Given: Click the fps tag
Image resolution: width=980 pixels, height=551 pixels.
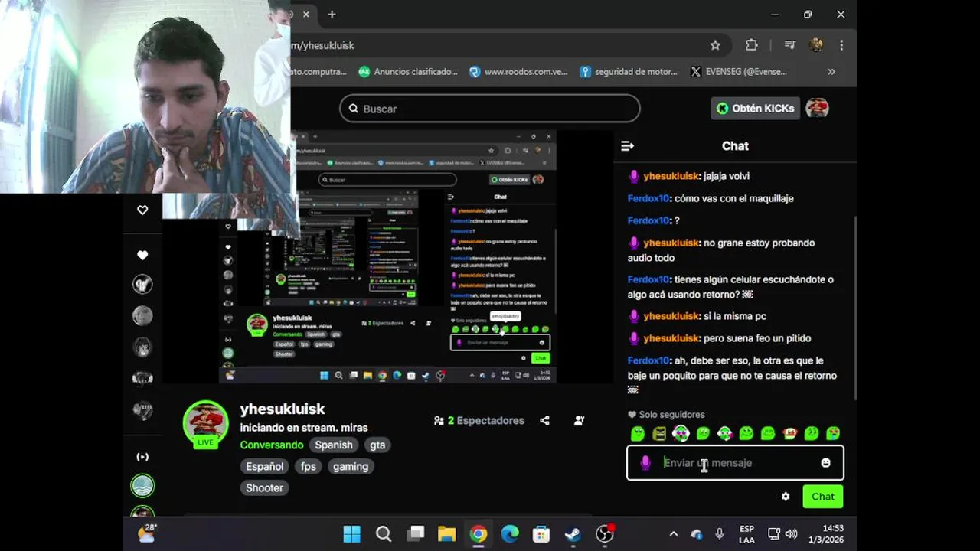Looking at the screenshot, I should pyautogui.click(x=309, y=466).
